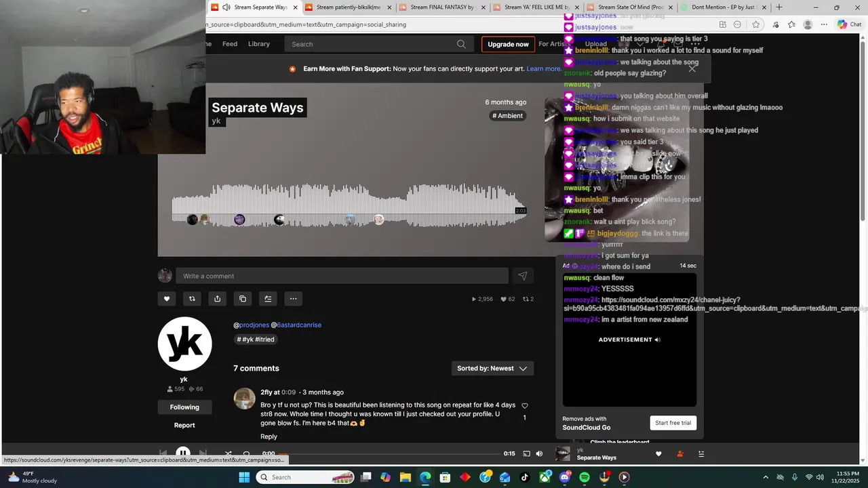Toggle repeat in the player bar
The image size is (868, 488).
[247, 453]
